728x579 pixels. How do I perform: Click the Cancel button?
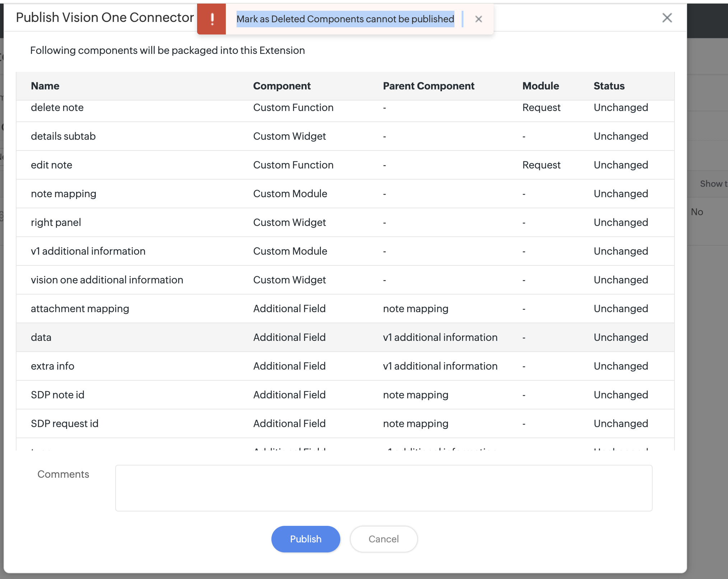[x=383, y=539]
